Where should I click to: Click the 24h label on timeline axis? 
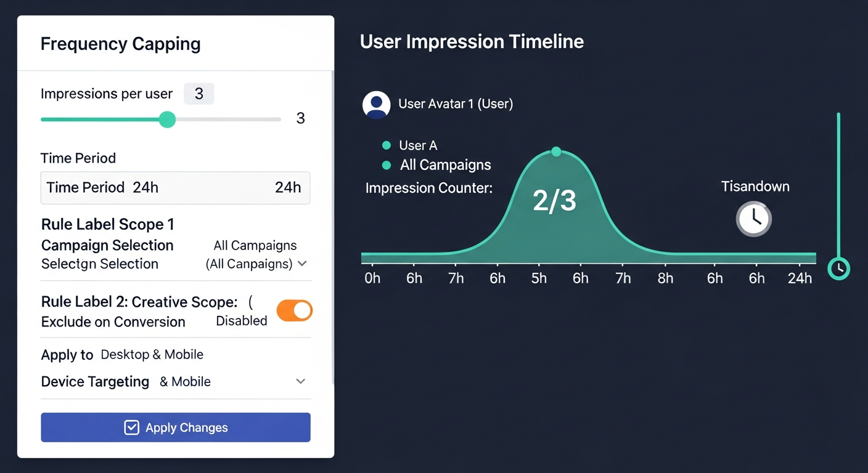[x=800, y=278]
